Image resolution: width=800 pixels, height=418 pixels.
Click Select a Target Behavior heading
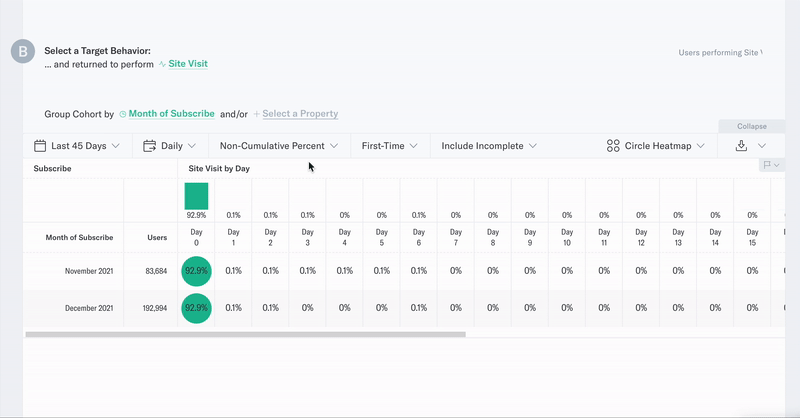(x=97, y=51)
